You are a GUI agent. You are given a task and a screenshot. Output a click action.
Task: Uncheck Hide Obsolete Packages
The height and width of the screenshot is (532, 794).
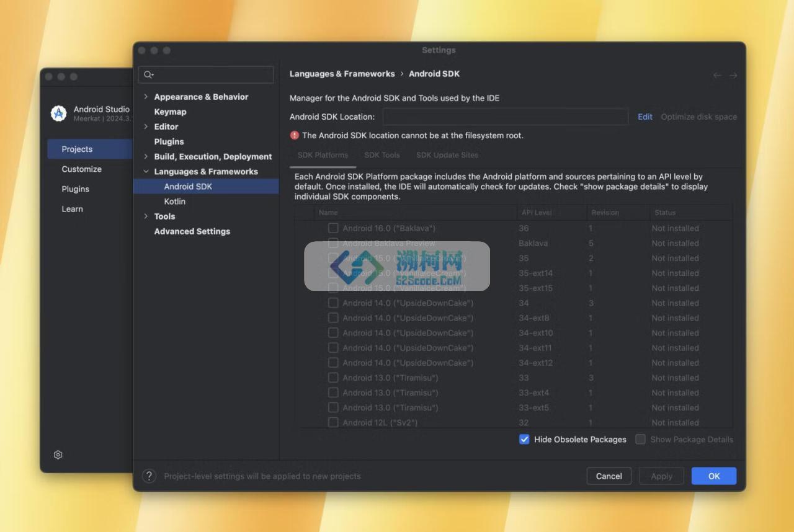524,439
